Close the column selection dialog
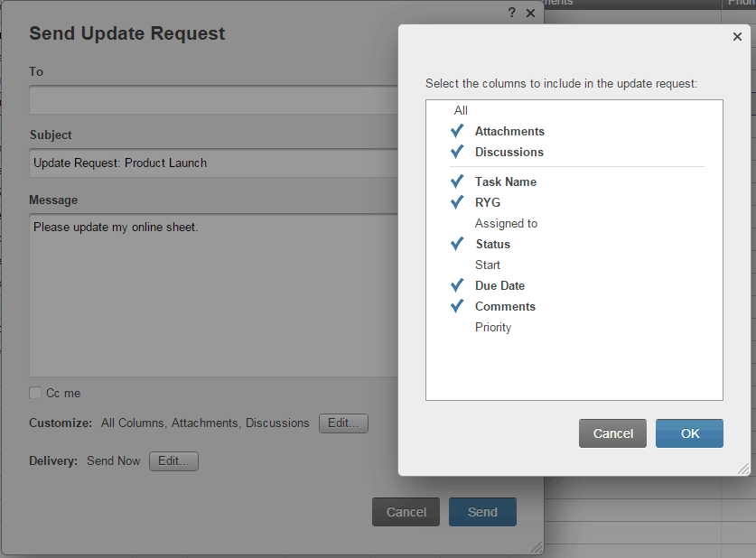Viewport: 756px width, 558px height. tap(737, 37)
